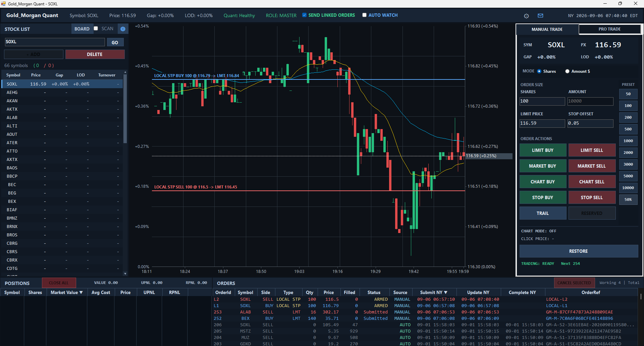Click the Status column header in orders
Image resolution: width=644 pixels, height=346 pixels.
[x=374, y=292]
